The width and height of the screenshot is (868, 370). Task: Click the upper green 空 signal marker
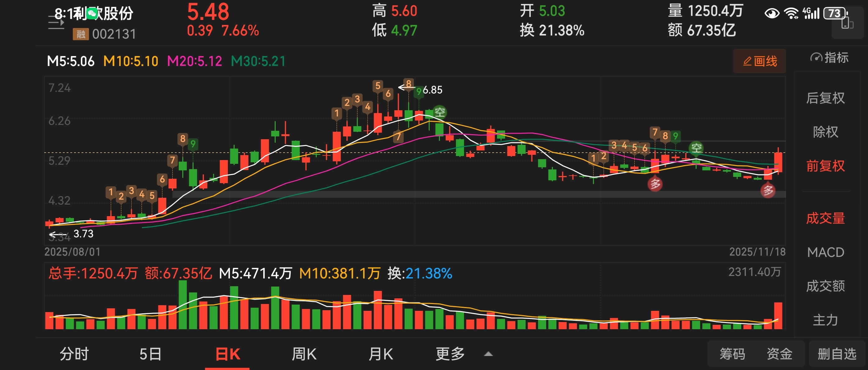(439, 112)
